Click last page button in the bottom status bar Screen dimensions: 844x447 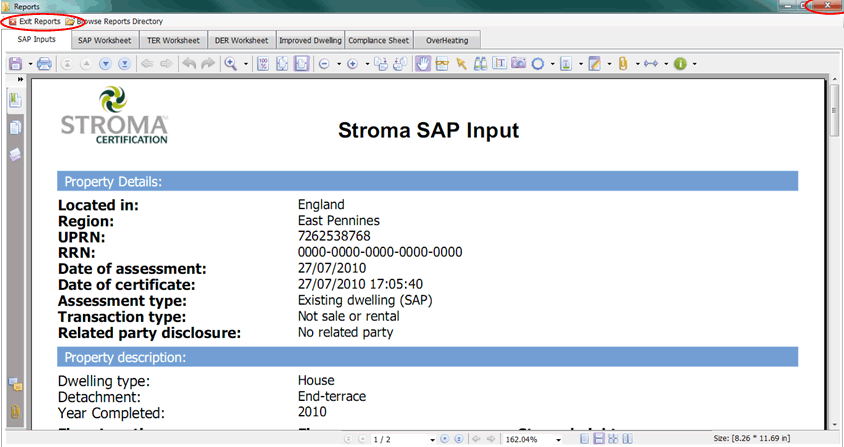pyautogui.click(x=459, y=439)
